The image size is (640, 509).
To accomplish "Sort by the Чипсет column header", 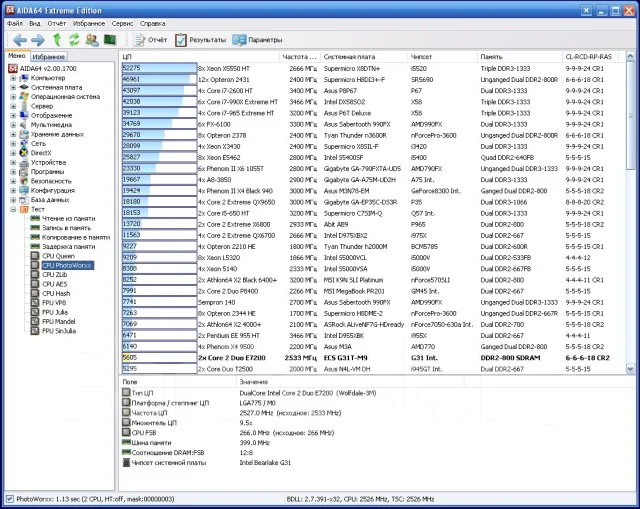I will click(442, 57).
